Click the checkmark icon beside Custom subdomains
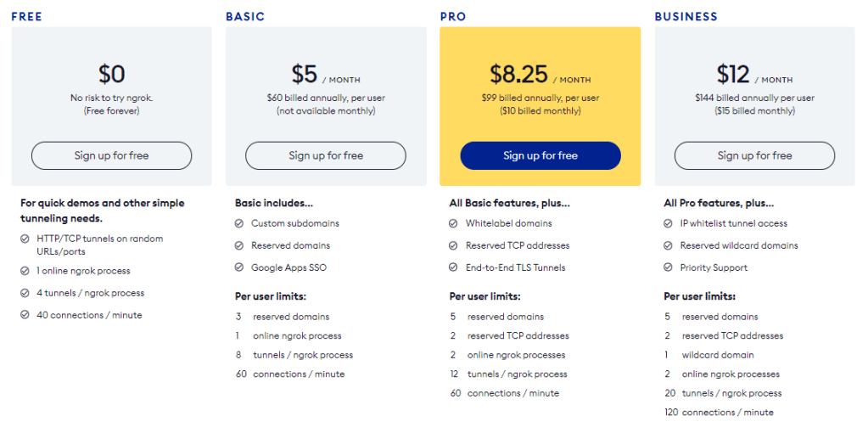This screenshot has height=433, width=868. 239,223
